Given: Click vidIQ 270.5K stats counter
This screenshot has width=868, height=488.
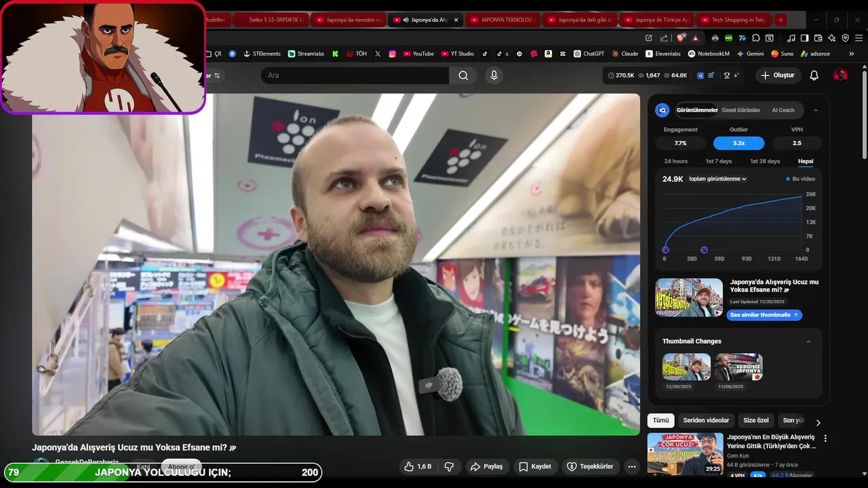Looking at the screenshot, I should [x=621, y=75].
